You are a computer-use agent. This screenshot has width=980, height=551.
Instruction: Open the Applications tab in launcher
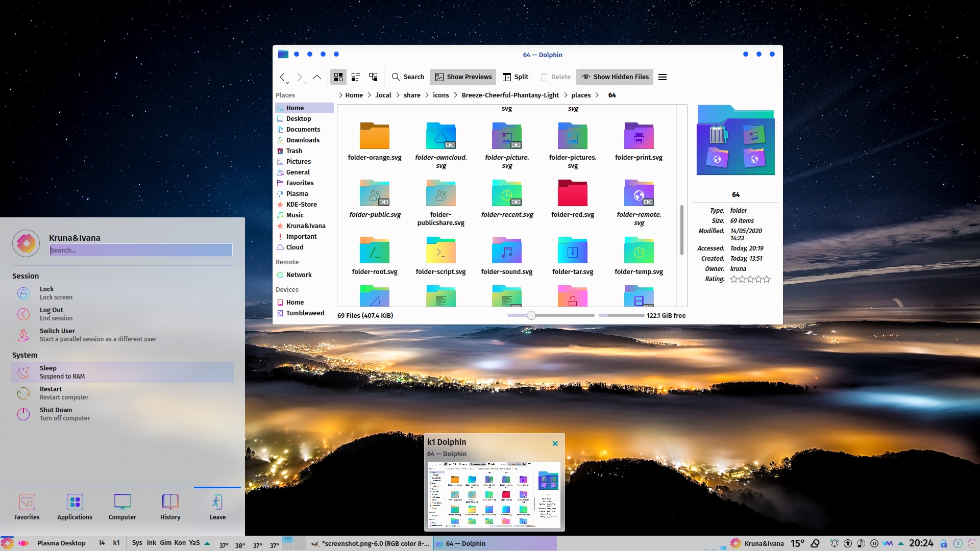(x=75, y=507)
